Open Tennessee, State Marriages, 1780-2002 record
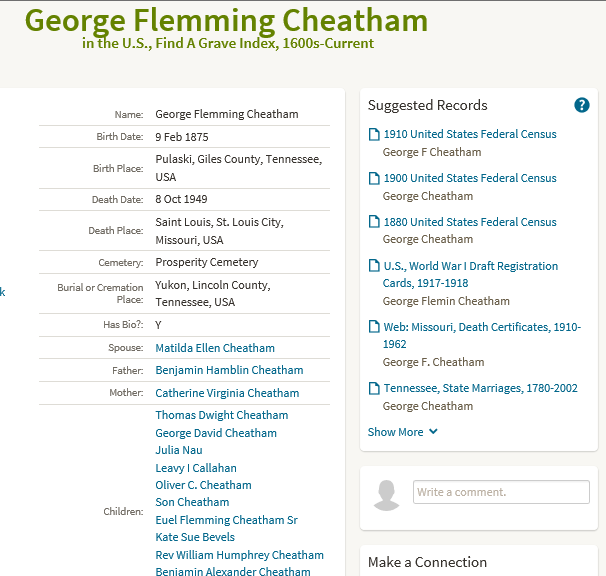The image size is (606, 576). click(x=480, y=388)
